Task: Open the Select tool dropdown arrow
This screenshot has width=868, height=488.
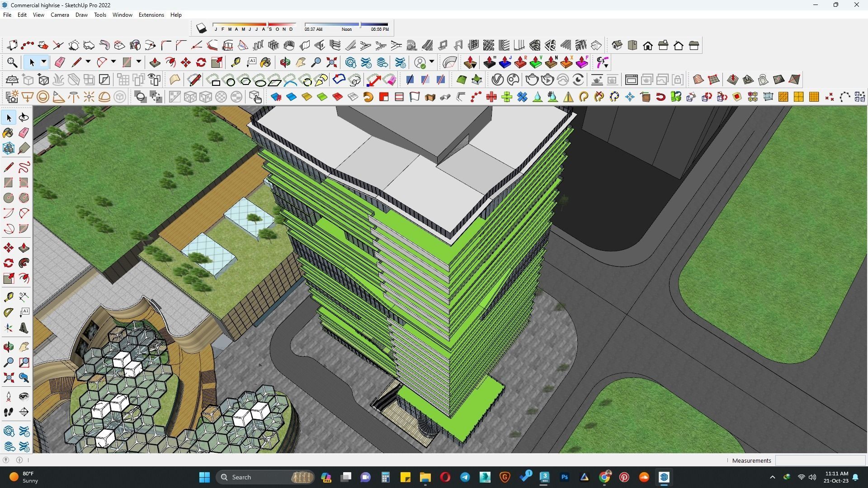Action: (43, 62)
